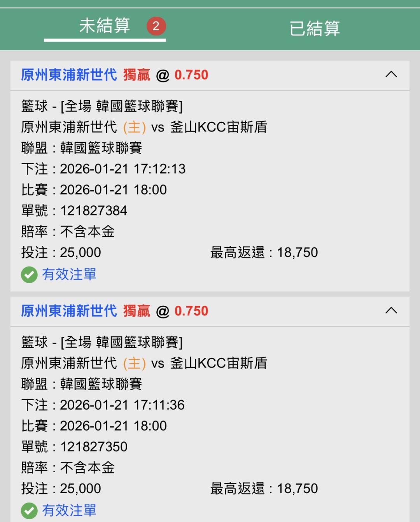Viewport: 420px width, 522px height.
Task: Click green checkmark icon for order 121827384
Action: tap(29, 275)
